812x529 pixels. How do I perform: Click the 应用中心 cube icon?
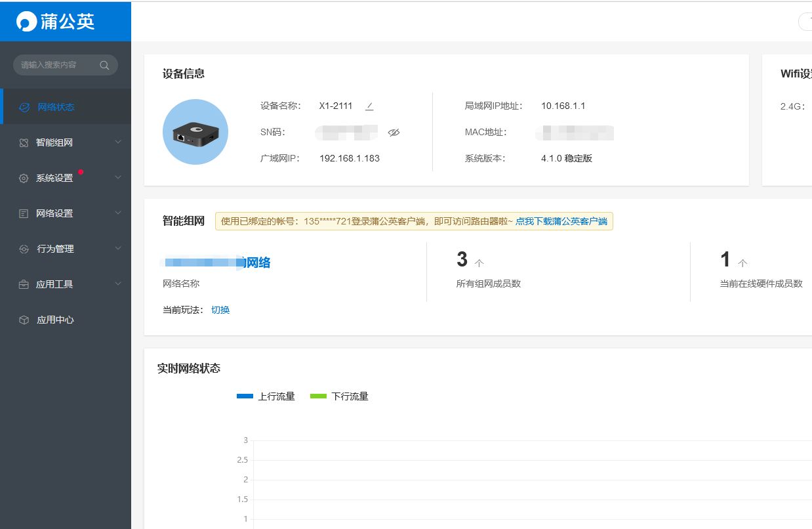pos(24,320)
